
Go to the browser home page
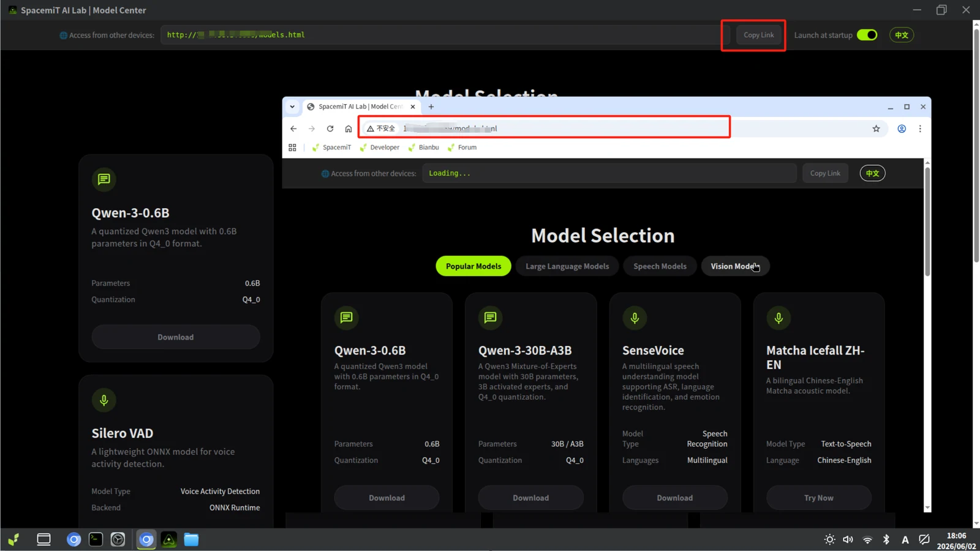click(x=349, y=129)
